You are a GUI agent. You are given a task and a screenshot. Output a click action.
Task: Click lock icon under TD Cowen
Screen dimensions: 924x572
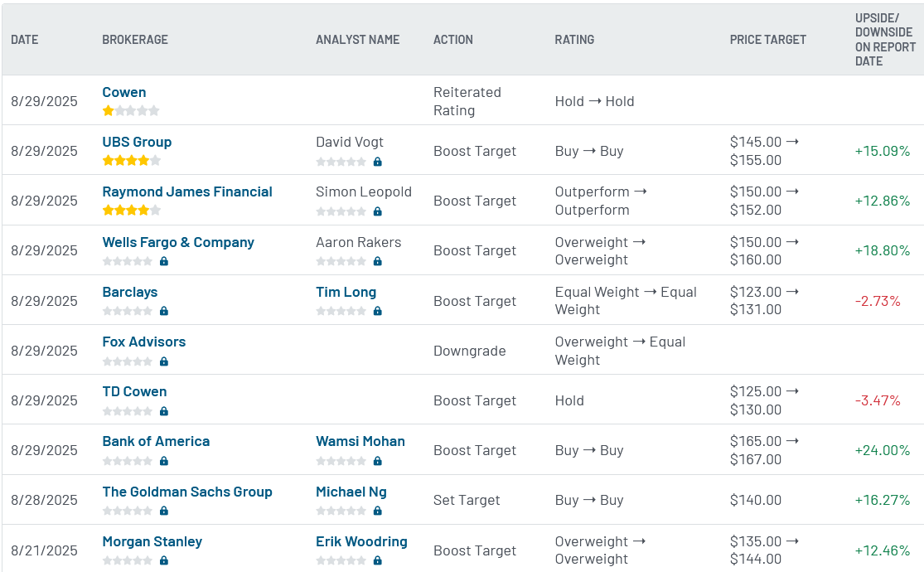click(164, 411)
